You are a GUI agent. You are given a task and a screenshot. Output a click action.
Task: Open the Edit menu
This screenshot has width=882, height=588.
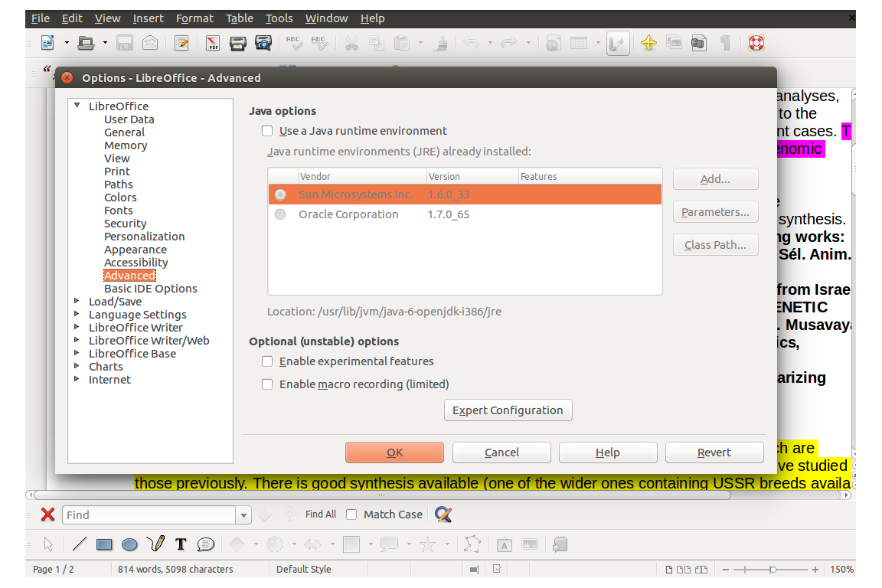click(72, 18)
